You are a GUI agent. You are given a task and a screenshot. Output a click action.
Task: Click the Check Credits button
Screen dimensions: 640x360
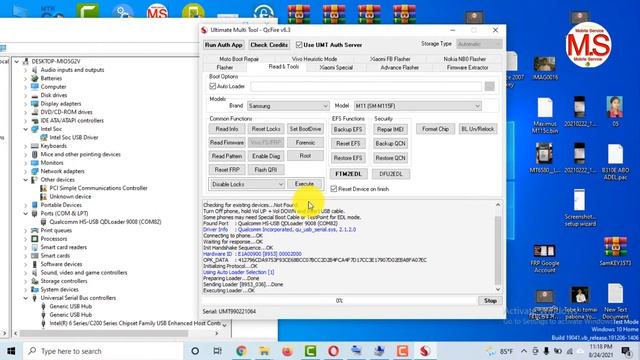[269, 45]
